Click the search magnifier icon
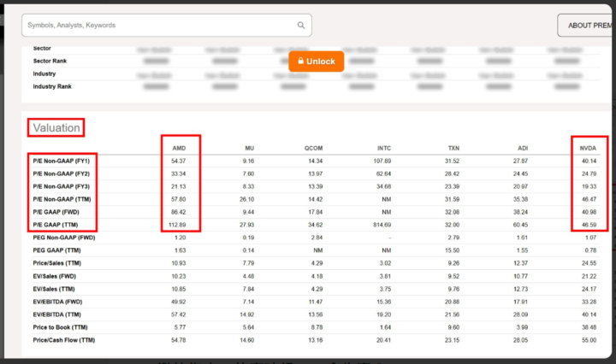This screenshot has width=616, height=364. [x=301, y=25]
